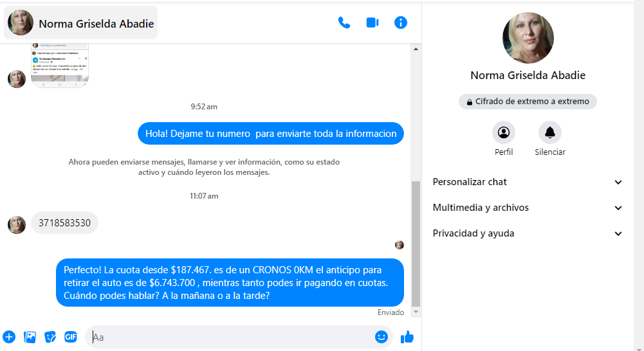The width and height of the screenshot is (644, 351).
Task: Open the GIF picker
Action: click(71, 336)
